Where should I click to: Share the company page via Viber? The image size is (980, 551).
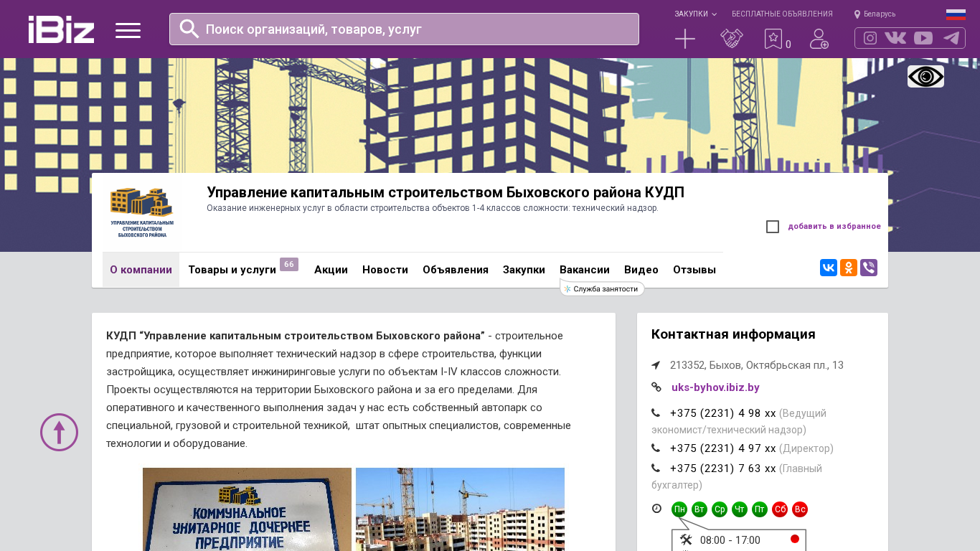point(869,268)
